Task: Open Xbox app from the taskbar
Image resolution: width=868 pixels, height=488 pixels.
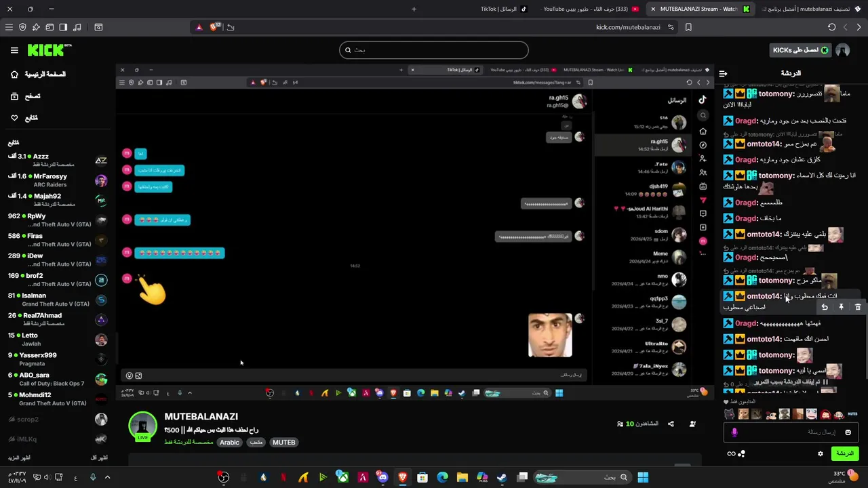Action: coord(343,477)
